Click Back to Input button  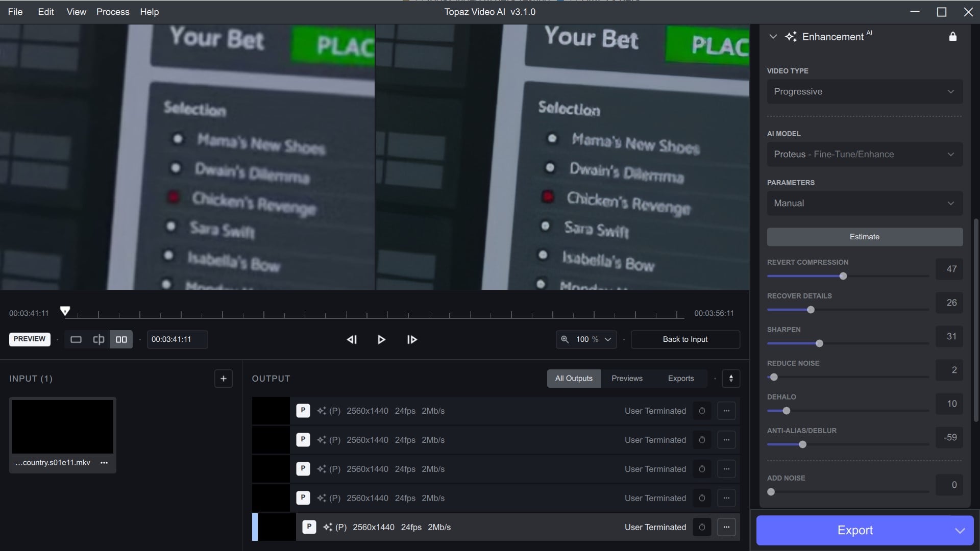pos(685,339)
